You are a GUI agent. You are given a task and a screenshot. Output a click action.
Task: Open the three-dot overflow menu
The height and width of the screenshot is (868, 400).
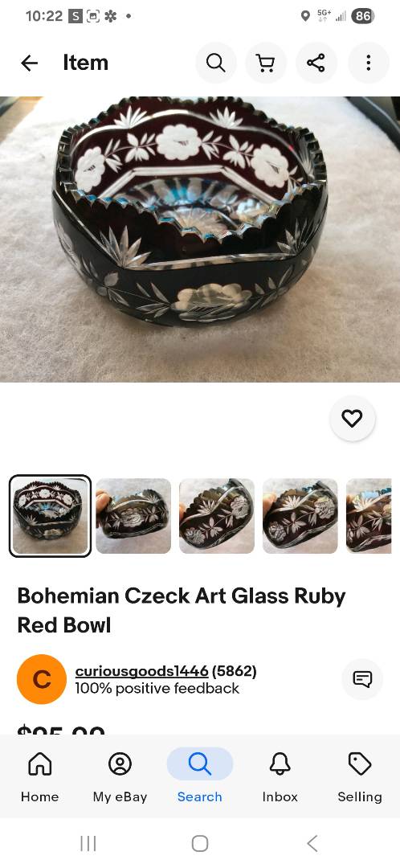point(369,63)
